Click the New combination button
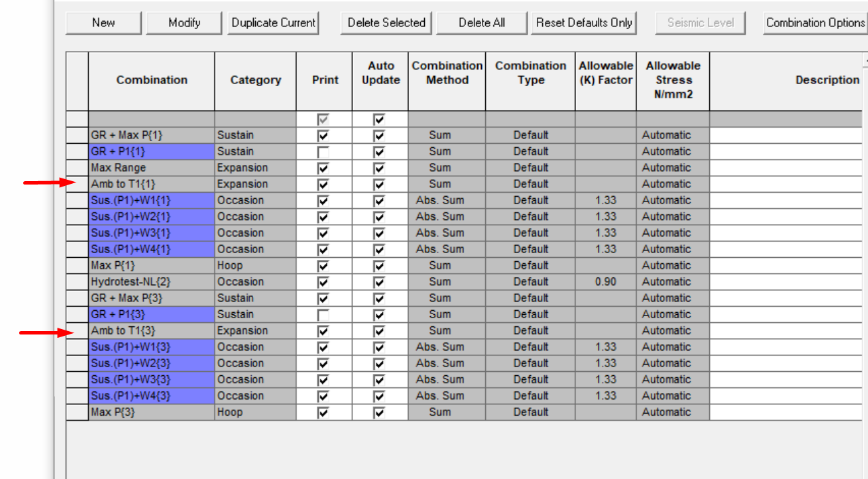868x479 pixels. pos(103,22)
